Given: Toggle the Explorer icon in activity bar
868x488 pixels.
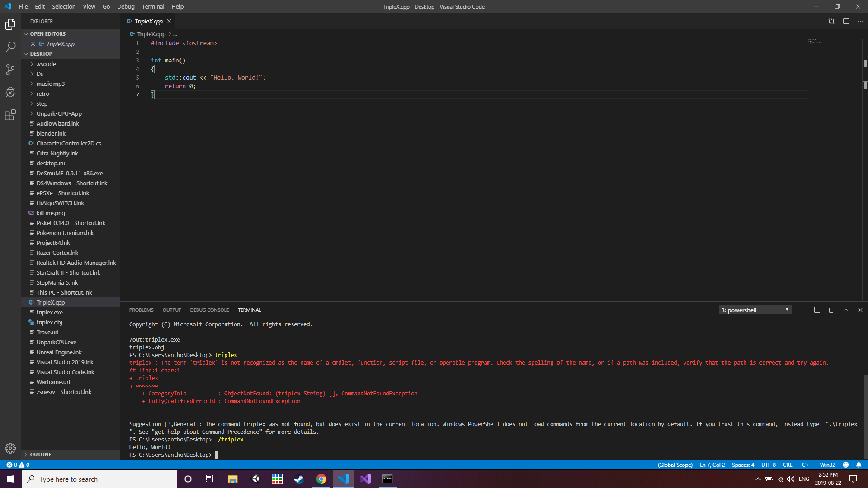Looking at the screenshot, I should [10, 24].
